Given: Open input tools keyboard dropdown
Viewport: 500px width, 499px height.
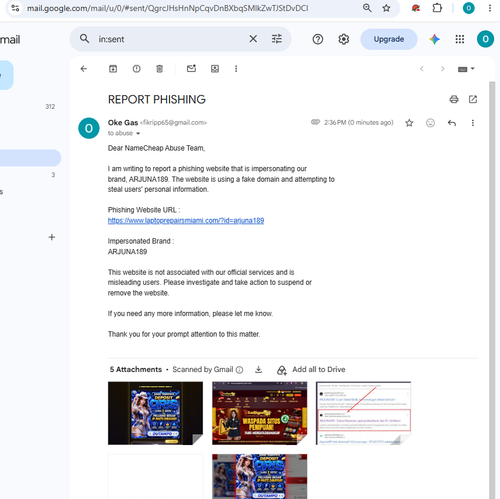Looking at the screenshot, I should pos(466,69).
